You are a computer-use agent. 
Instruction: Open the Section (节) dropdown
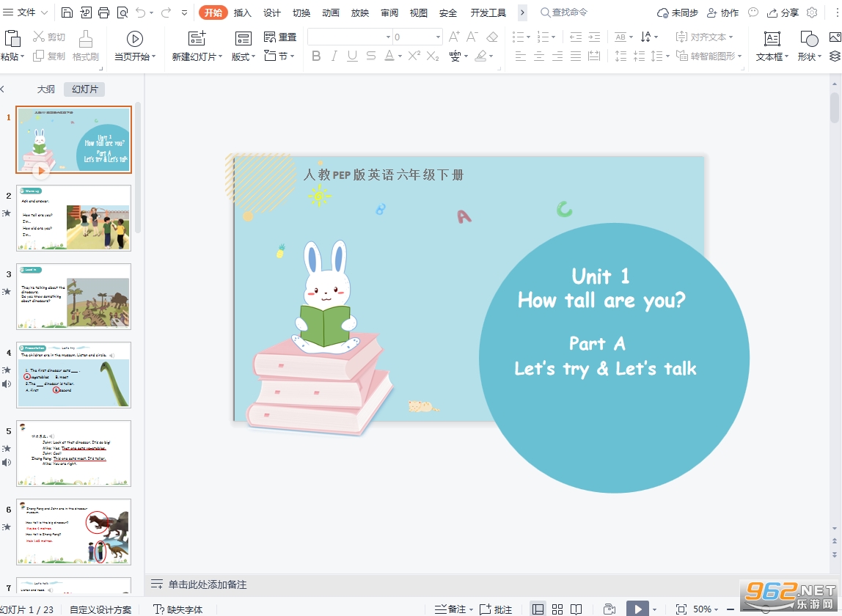coord(279,56)
